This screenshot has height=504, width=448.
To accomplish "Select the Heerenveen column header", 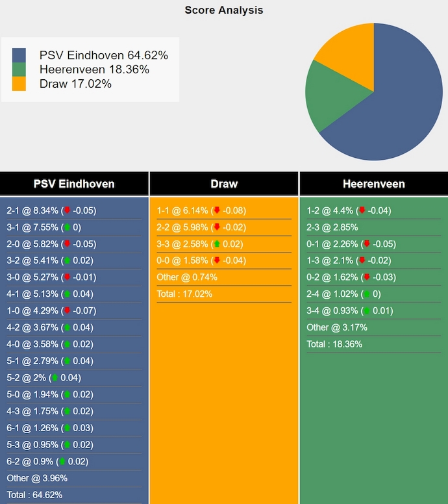I will pos(374,184).
